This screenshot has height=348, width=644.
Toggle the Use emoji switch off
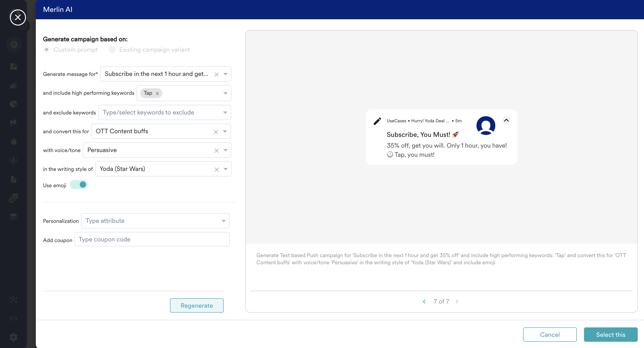[79, 185]
